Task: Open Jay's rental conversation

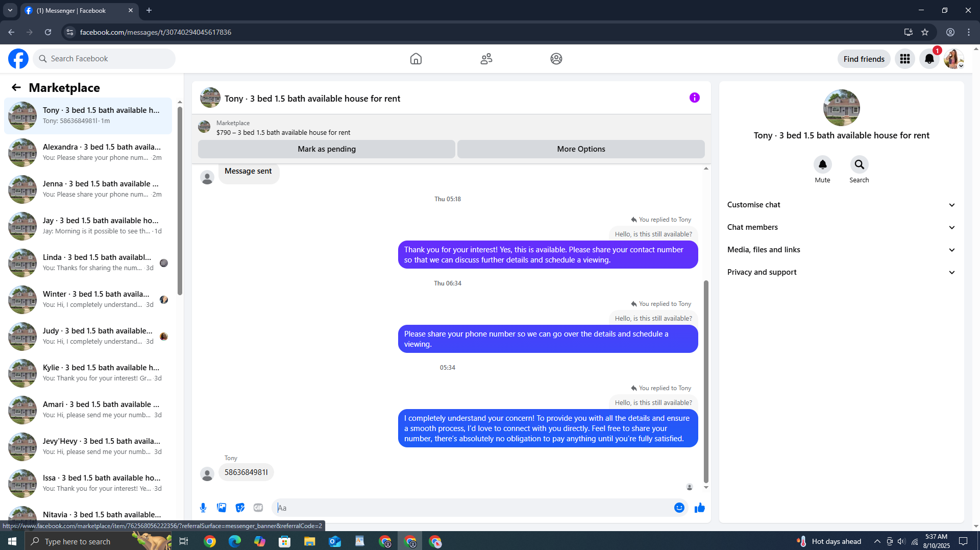Action: click(88, 226)
